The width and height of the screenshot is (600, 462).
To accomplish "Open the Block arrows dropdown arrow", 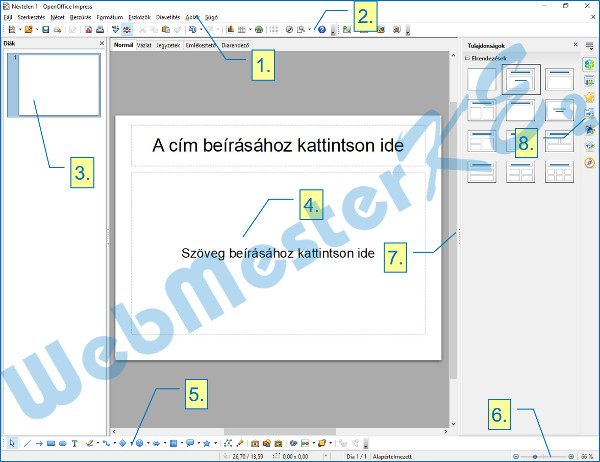I will point(165,443).
